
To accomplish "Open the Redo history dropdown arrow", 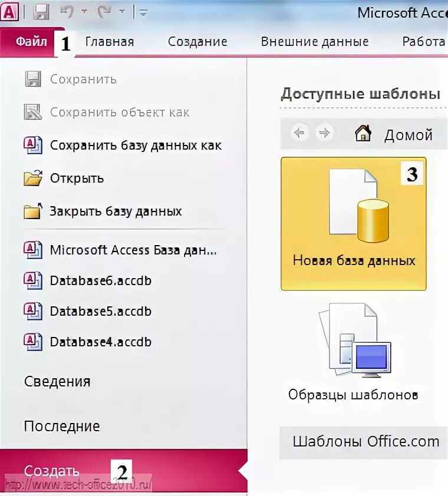I will pos(121,11).
